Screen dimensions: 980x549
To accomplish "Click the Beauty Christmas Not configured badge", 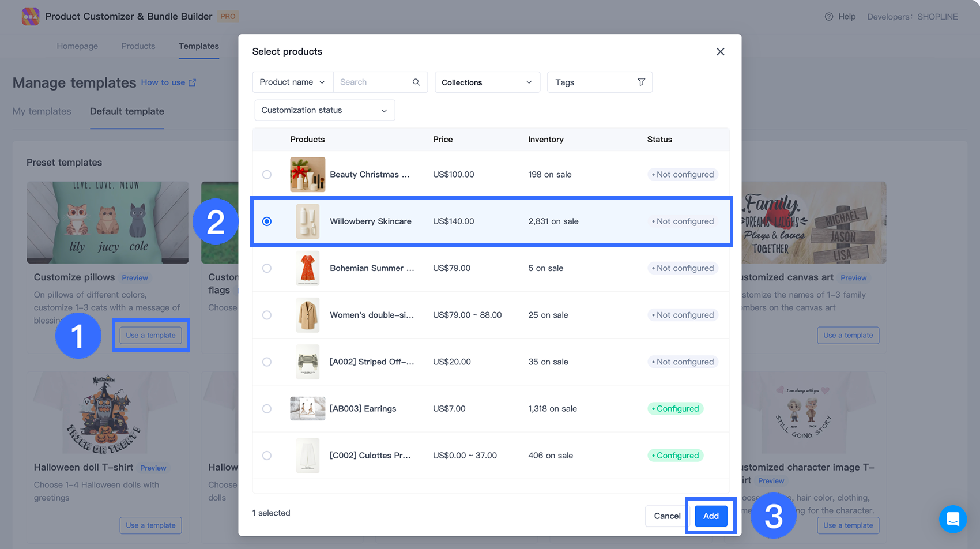I will (683, 174).
